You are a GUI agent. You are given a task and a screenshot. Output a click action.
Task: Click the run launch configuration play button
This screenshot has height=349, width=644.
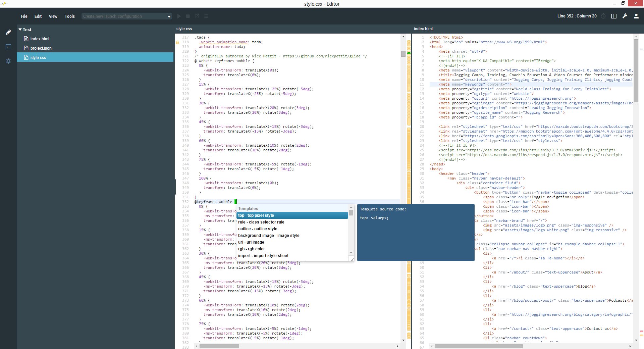point(179,16)
